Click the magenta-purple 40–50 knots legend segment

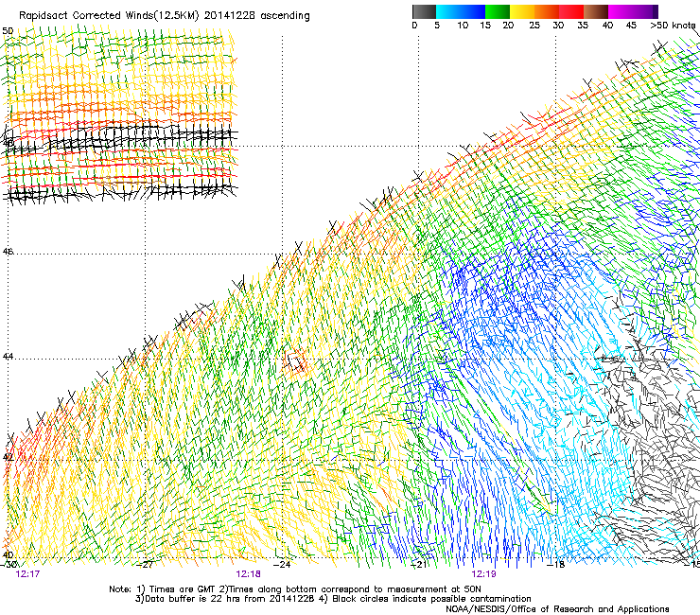633,11
